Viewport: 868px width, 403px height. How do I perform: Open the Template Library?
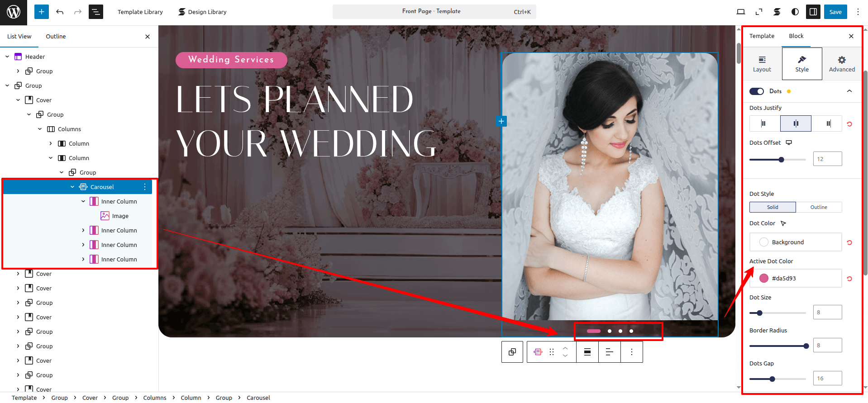(x=140, y=12)
